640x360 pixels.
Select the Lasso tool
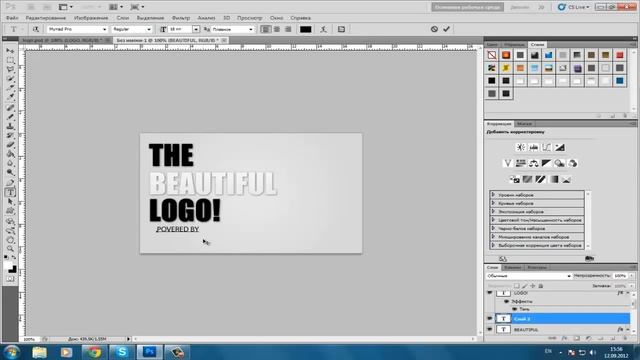(x=10, y=69)
